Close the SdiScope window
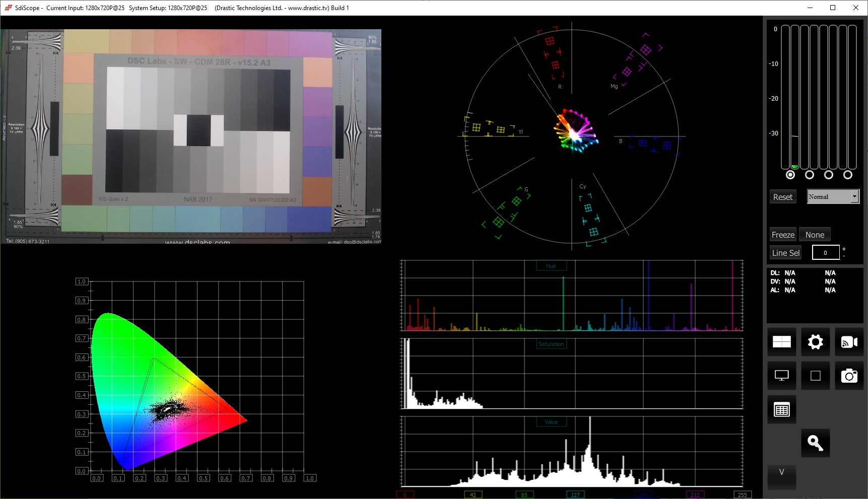The width and height of the screenshot is (868, 499). [x=856, y=8]
